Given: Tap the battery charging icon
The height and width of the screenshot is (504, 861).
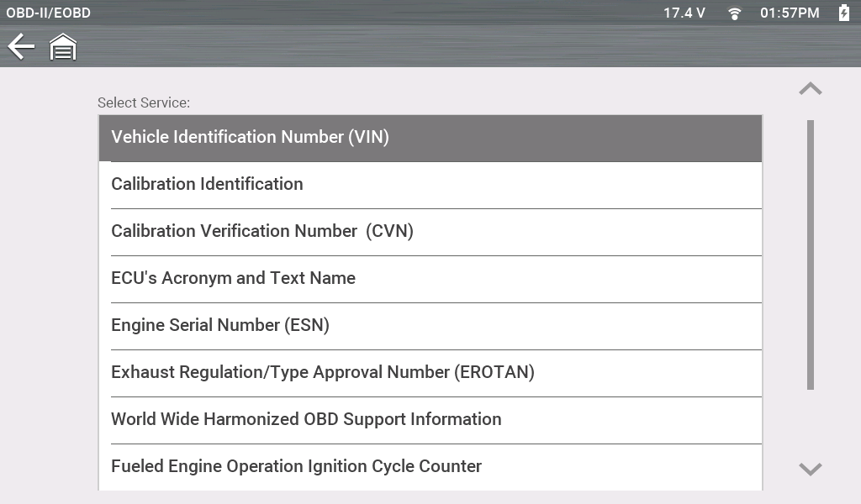Looking at the screenshot, I should 844,13.
